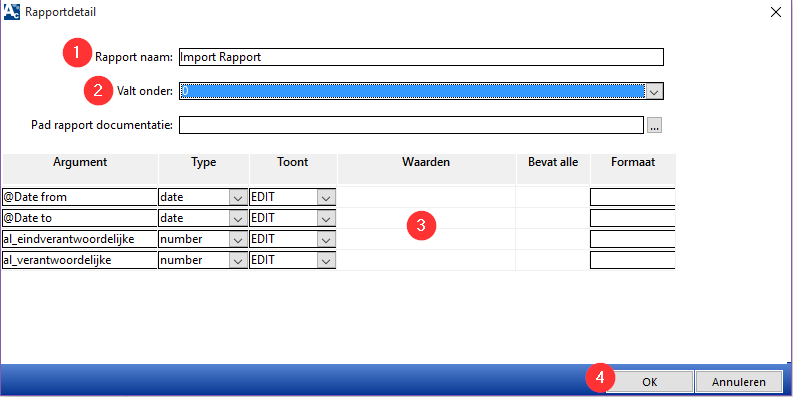This screenshot has height=397, width=793.
Task: Close the Rapportdetail dialog window
Action: coord(775,13)
